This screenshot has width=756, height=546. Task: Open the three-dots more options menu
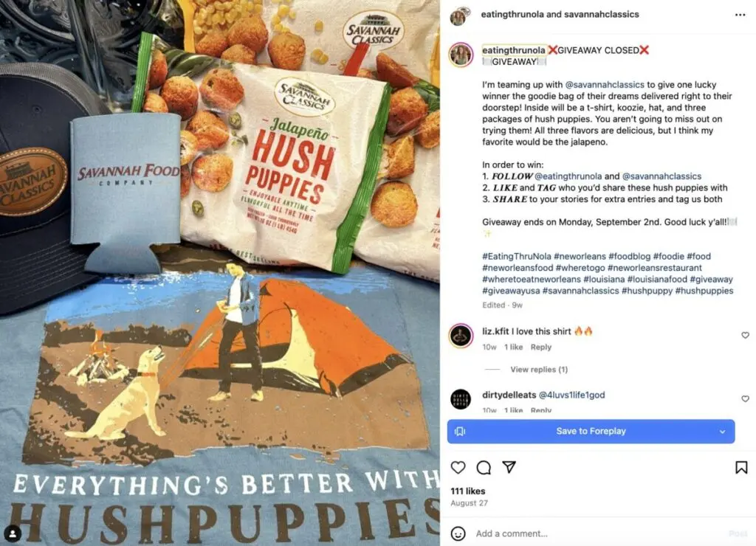[740, 15]
